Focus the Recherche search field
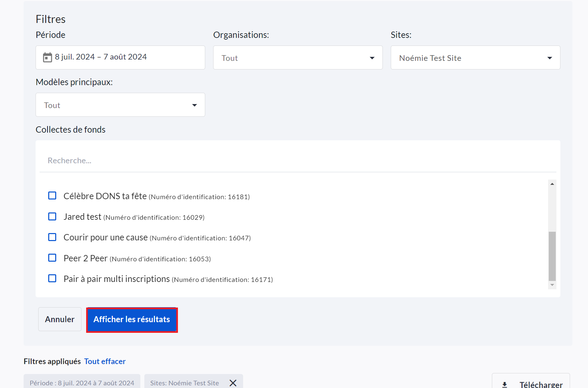This screenshot has width=588, height=388. pyautogui.click(x=296, y=161)
